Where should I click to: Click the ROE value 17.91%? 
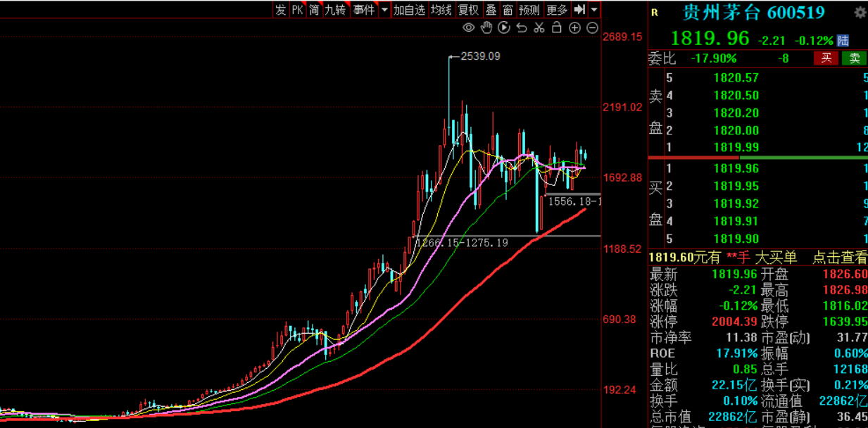point(736,353)
